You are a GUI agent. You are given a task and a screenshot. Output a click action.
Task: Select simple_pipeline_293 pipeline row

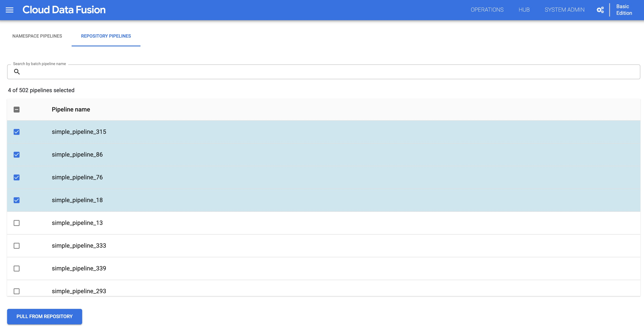coord(17,291)
